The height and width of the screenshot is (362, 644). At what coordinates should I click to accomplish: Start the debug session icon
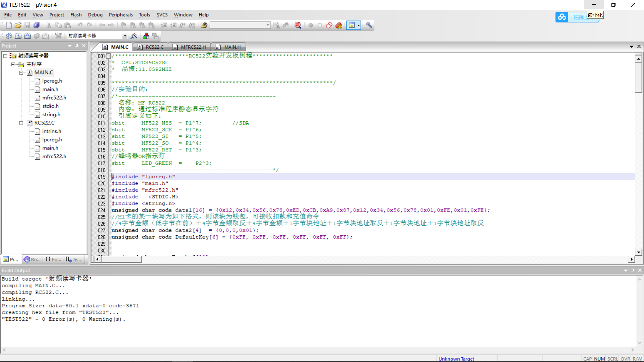298,25
